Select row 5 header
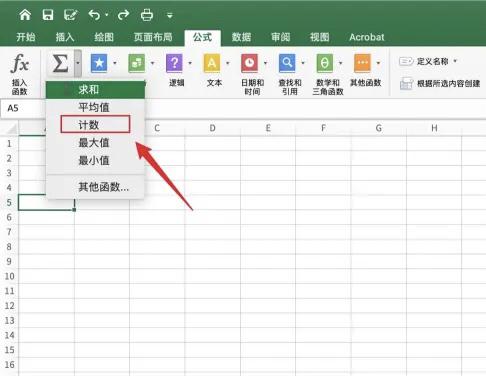 click(9, 202)
